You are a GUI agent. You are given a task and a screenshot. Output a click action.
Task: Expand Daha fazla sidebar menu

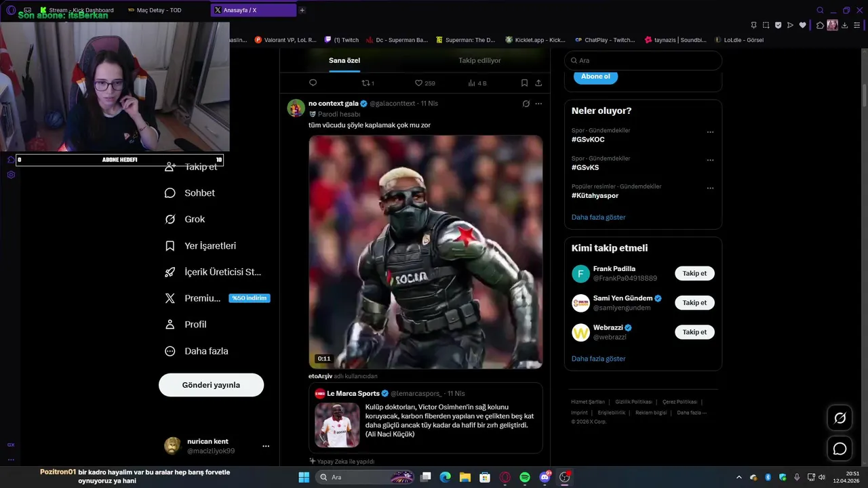click(197, 351)
